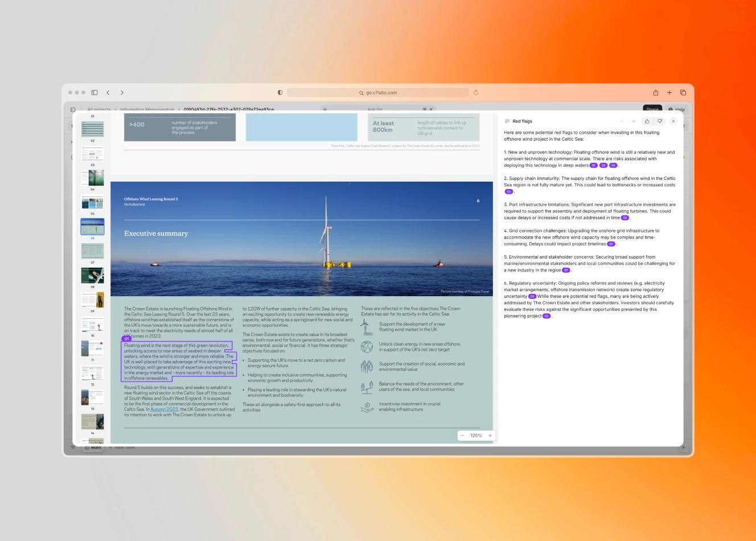This screenshot has width=756, height=541.
Task: Select the page 04 thumbnail
Action: 92,178
